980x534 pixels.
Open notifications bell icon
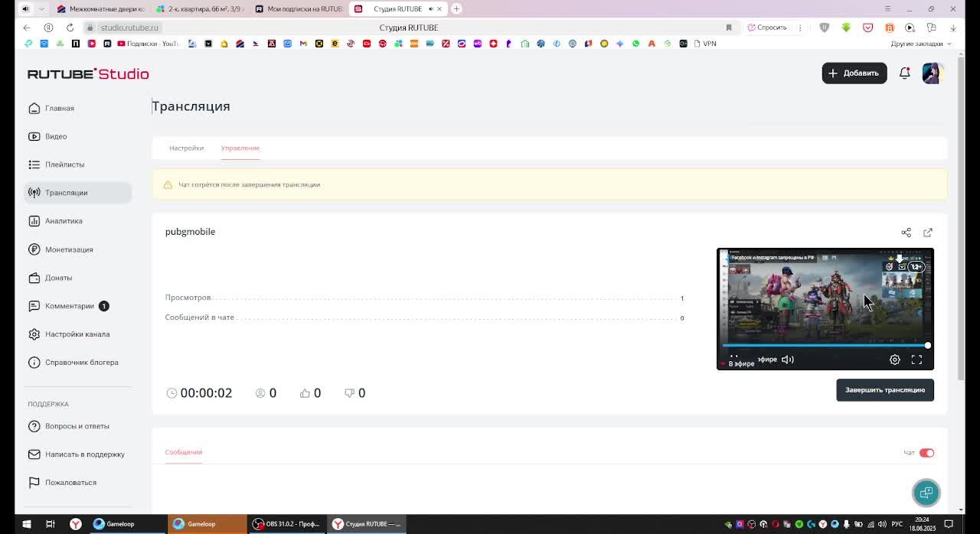(904, 73)
